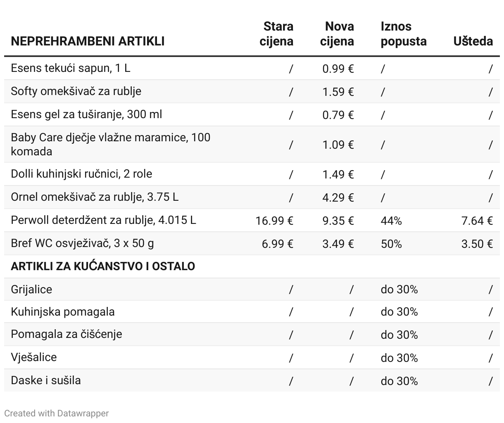Click the Pomagala za čišćenje row

(x=252, y=334)
